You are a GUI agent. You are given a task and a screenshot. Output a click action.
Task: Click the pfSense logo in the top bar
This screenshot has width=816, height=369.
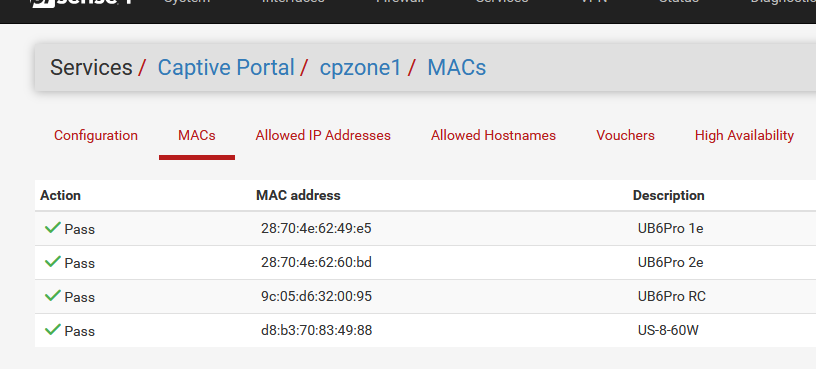point(81,3)
